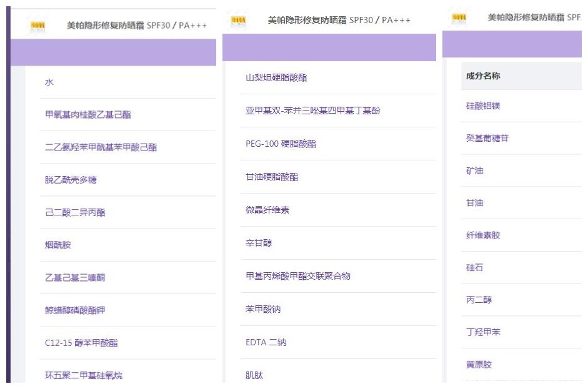Click product thumbnail icon in right panel
The height and width of the screenshot is (389, 588).
(x=459, y=17)
